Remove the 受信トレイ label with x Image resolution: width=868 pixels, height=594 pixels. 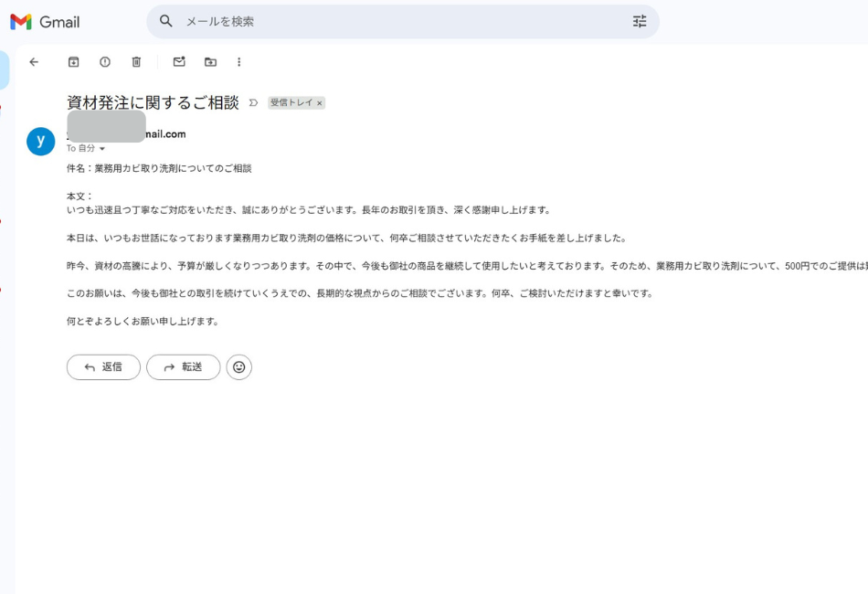(319, 103)
